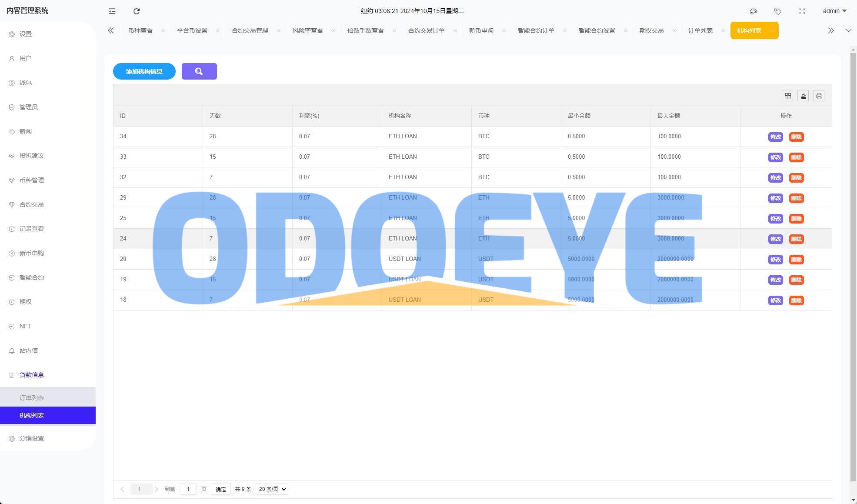Viewport: 857px width, 504px height.
Task: Click 修改 for row ID 34
Action: 776,137
